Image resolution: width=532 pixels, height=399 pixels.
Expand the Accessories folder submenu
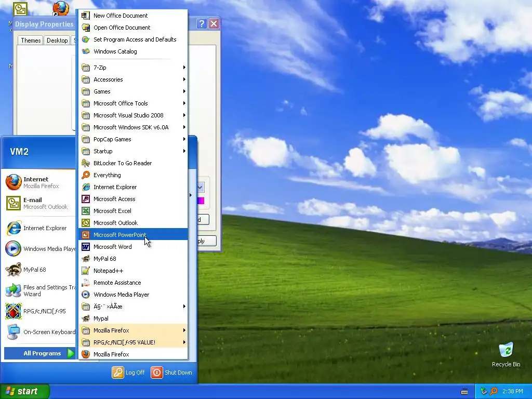pyautogui.click(x=134, y=79)
